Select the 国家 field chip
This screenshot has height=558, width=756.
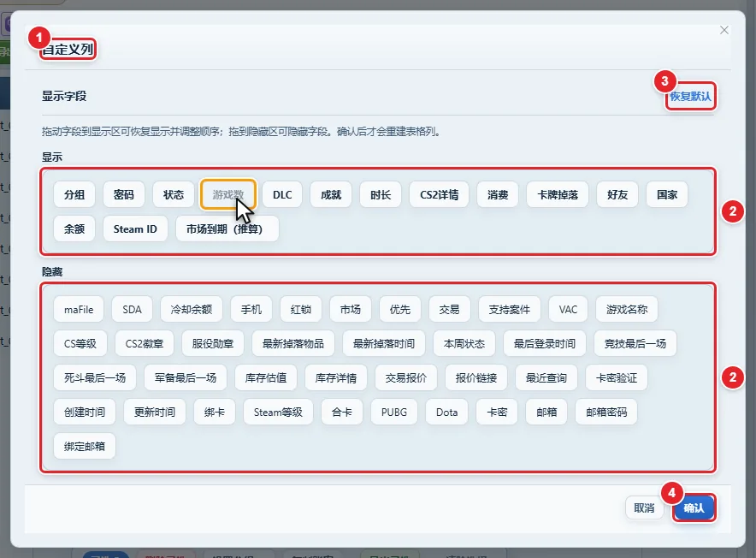click(667, 194)
